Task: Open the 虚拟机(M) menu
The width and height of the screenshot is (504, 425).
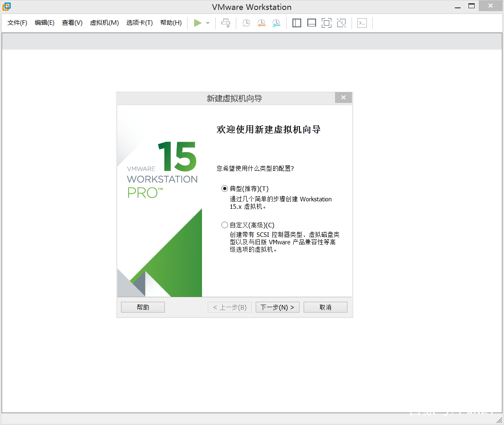Action: tap(105, 23)
